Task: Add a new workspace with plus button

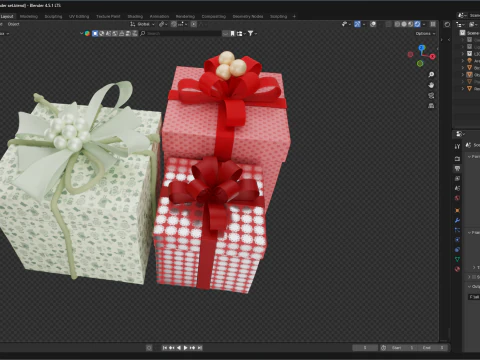Action: coord(294,16)
